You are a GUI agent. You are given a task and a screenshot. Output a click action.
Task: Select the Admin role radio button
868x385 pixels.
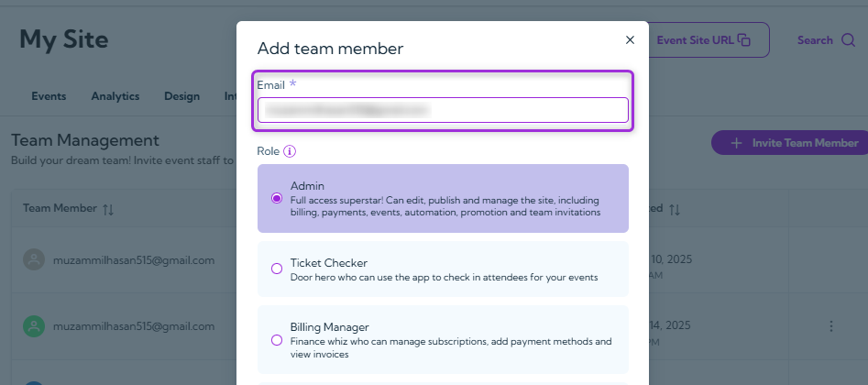pyautogui.click(x=277, y=198)
